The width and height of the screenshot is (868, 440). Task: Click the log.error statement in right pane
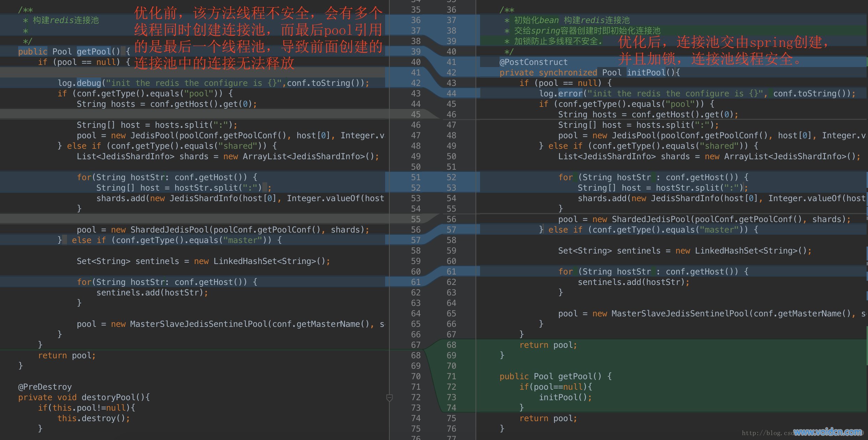697,94
